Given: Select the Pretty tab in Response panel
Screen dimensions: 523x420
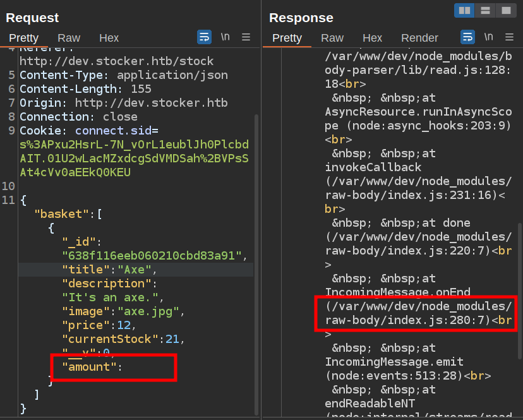Looking at the screenshot, I should coord(287,38).
